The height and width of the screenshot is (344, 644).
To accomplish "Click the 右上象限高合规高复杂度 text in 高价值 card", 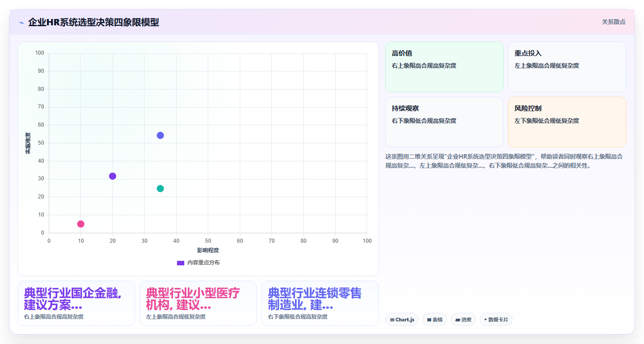I will coord(424,66).
